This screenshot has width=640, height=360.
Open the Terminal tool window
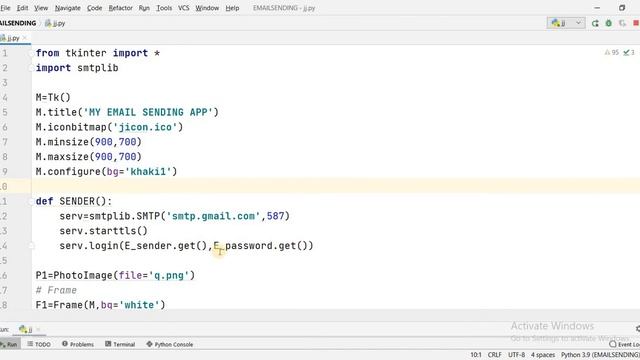coord(120,344)
